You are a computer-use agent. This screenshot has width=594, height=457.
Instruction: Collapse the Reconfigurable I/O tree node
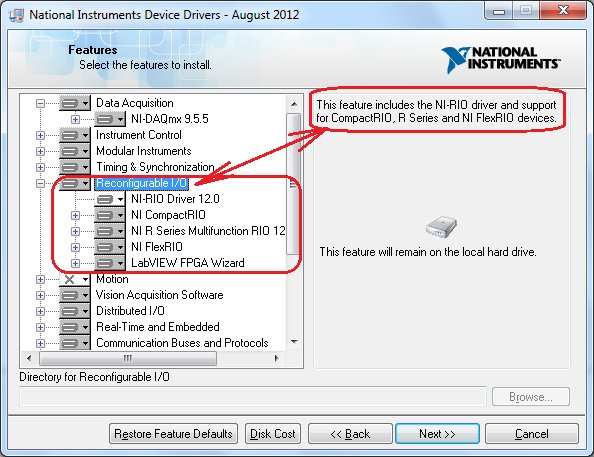(40, 183)
